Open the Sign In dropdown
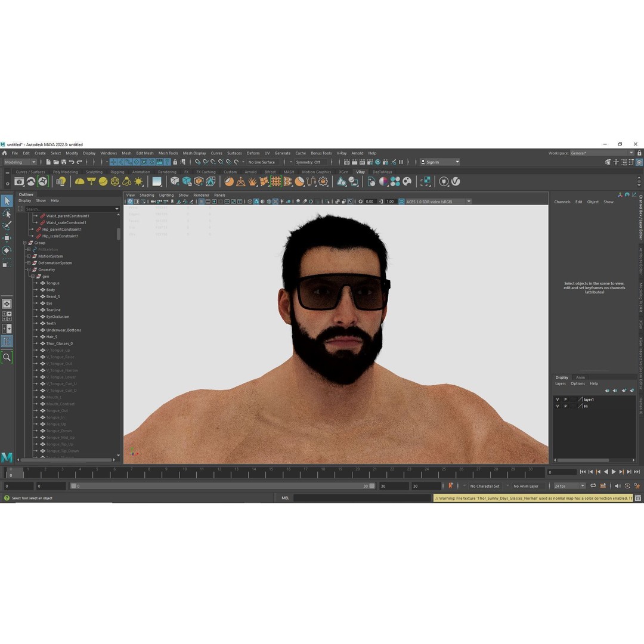This screenshot has height=644, width=644. pos(439,162)
